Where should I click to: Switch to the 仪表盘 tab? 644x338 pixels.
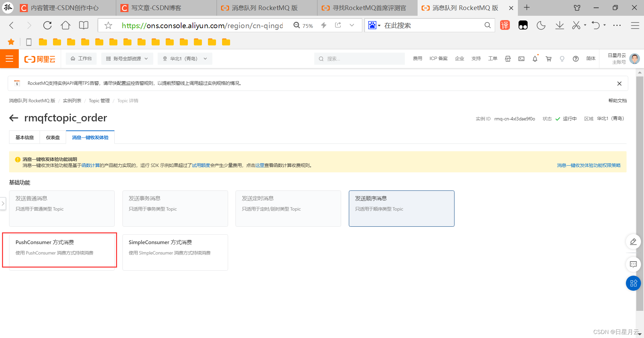[53, 137]
